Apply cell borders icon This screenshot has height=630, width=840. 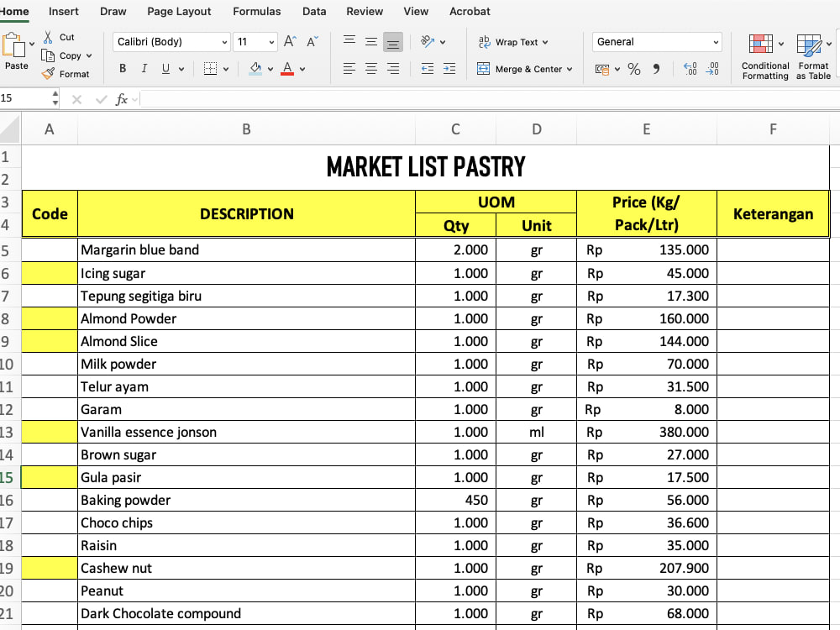coord(210,69)
